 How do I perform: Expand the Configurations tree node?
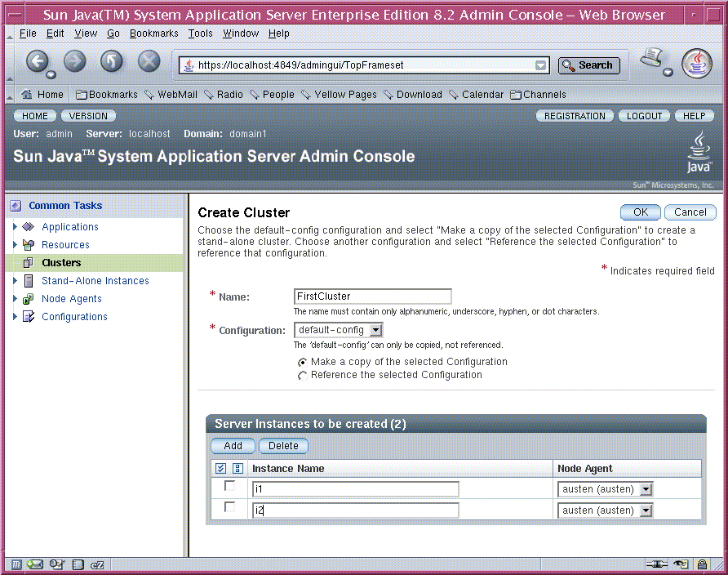point(15,317)
